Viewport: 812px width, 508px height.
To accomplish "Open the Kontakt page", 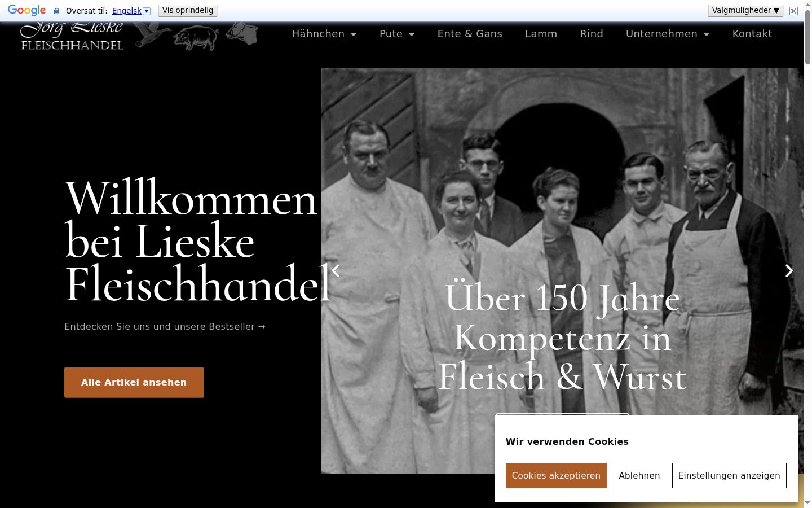I will tap(752, 34).
